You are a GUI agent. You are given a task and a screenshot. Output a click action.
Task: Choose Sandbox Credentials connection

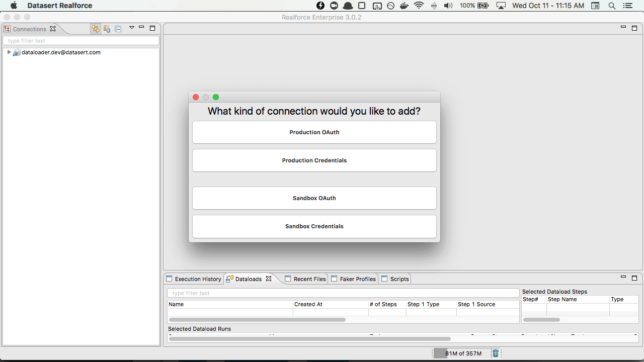pyautogui.click(x=314, y=226)
